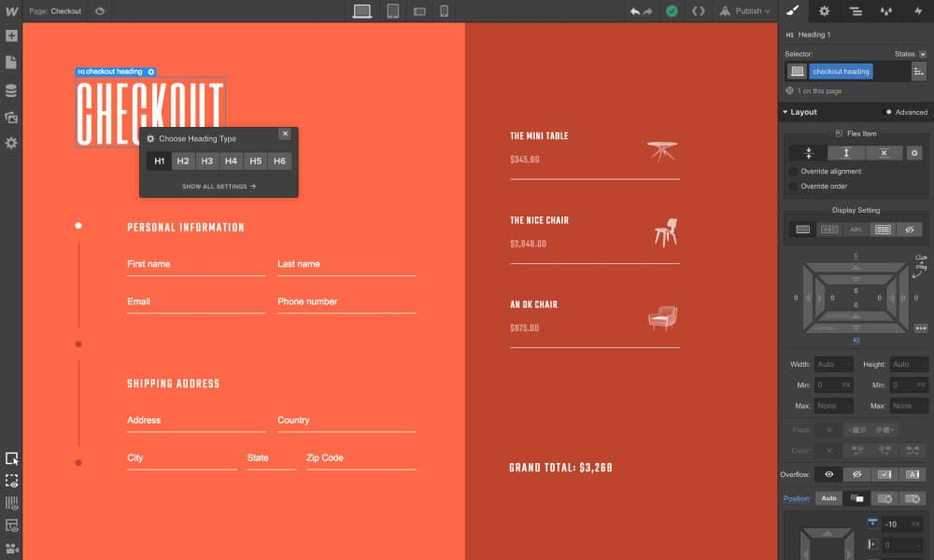The image size is (934, 560).
Task: Open the Pages panel
Action: tap(11, 63)
